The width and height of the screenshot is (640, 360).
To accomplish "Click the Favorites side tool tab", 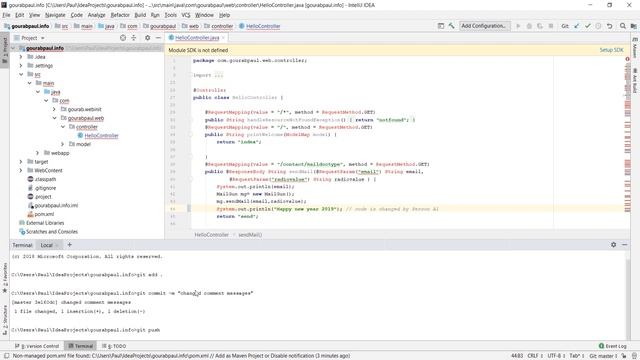I will pos(5,278).
